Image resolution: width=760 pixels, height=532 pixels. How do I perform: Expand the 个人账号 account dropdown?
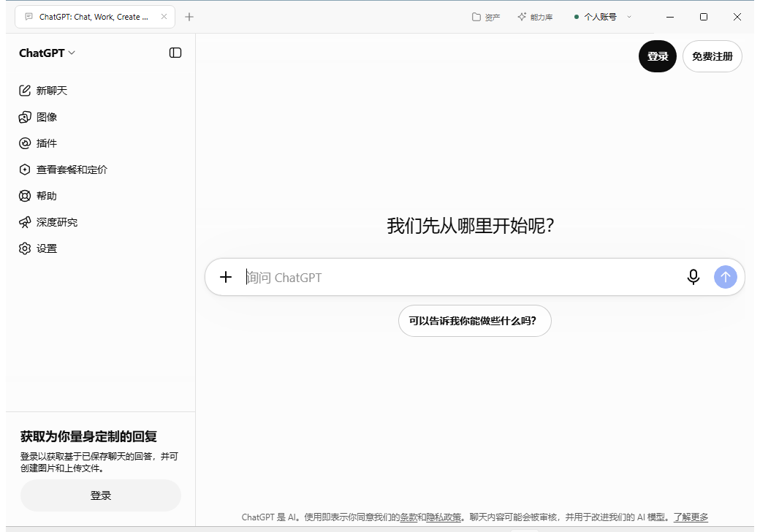click(x=603, y=17)
